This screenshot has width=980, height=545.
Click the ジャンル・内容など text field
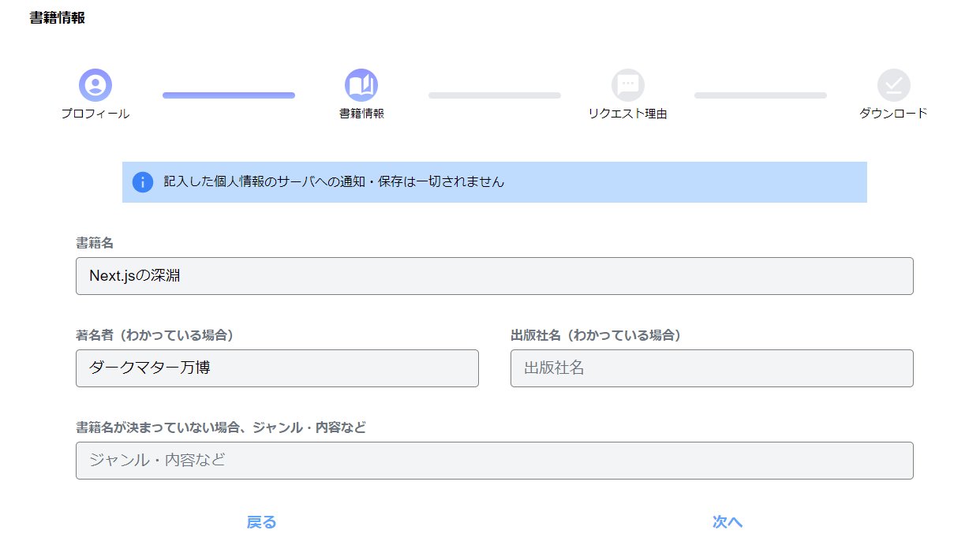494,461
